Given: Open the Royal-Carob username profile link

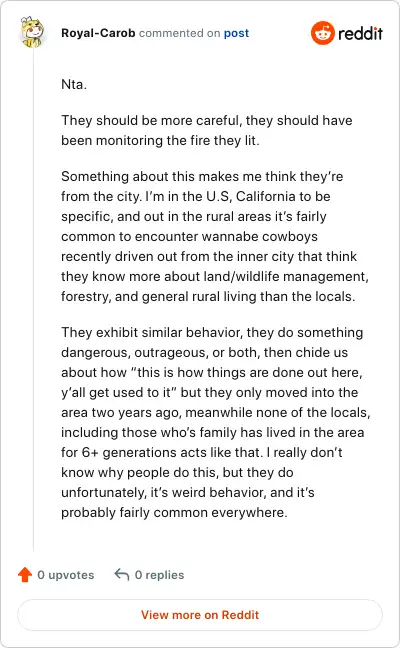Looking at the screenshot, I should pyautogui.click(x=98, y=33).
